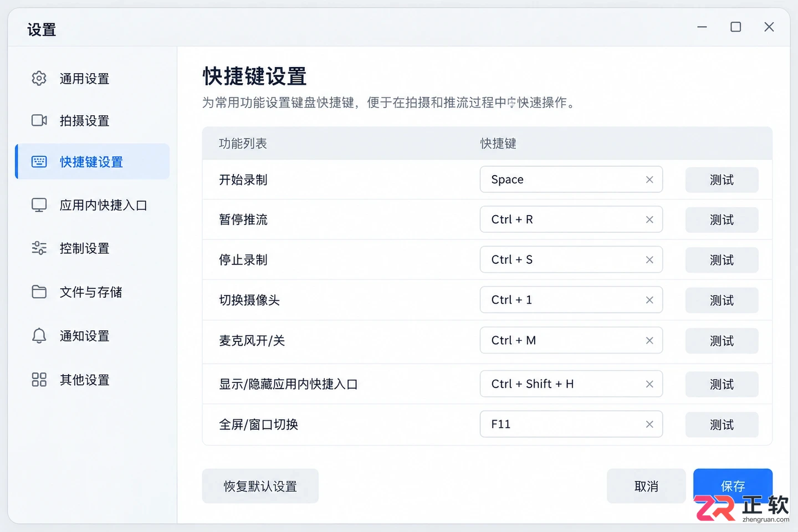Clear the Ctrl + M shortcut for 麦克风开/关
The height and width of the screenshot is (532, 798).
point(649,340)
